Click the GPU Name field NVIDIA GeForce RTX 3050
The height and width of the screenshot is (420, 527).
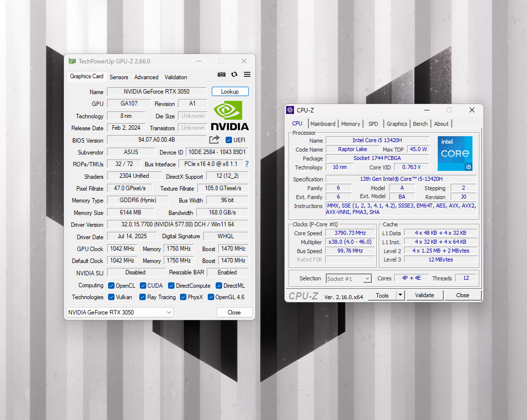point(157,91)
